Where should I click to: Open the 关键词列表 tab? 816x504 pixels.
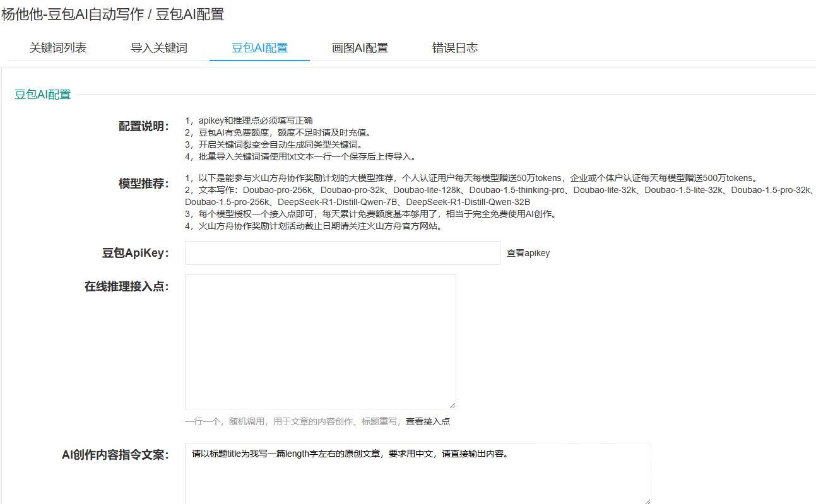pos(58,48)
